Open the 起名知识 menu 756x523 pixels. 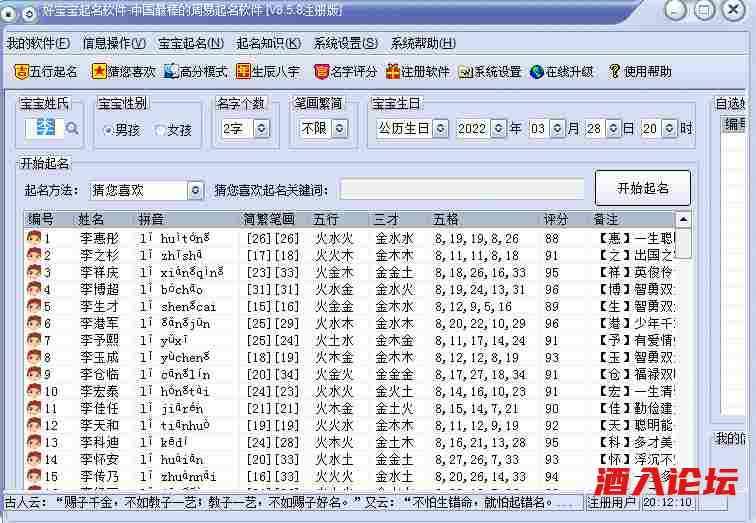coord(268,44)
